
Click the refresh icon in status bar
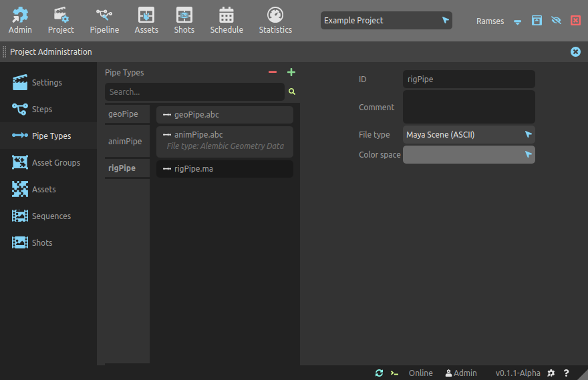pyautogui.click(x=380, y=373)
